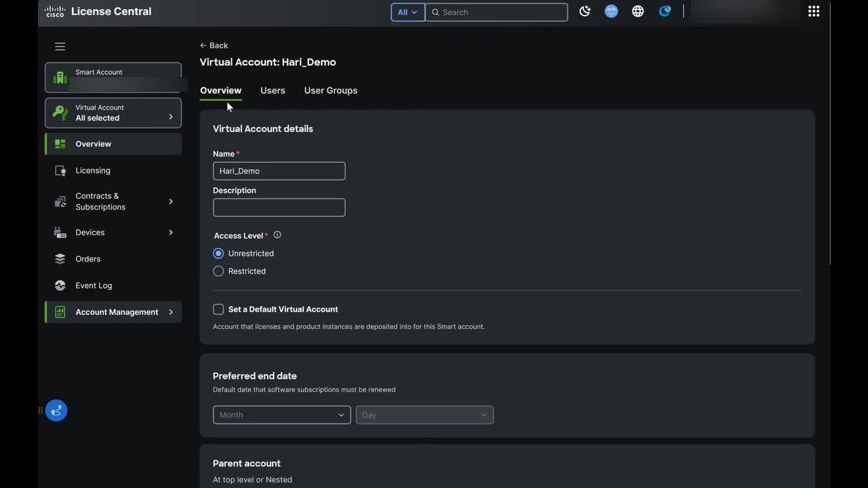Open Event Log in the sidebar
The image size is (868, 488).
point(113,285)
